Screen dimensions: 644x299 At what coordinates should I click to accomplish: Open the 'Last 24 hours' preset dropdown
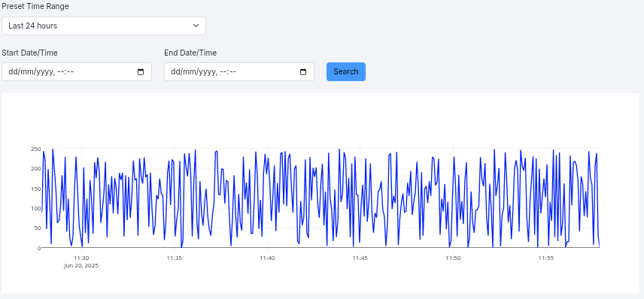[x=104, y=26]
